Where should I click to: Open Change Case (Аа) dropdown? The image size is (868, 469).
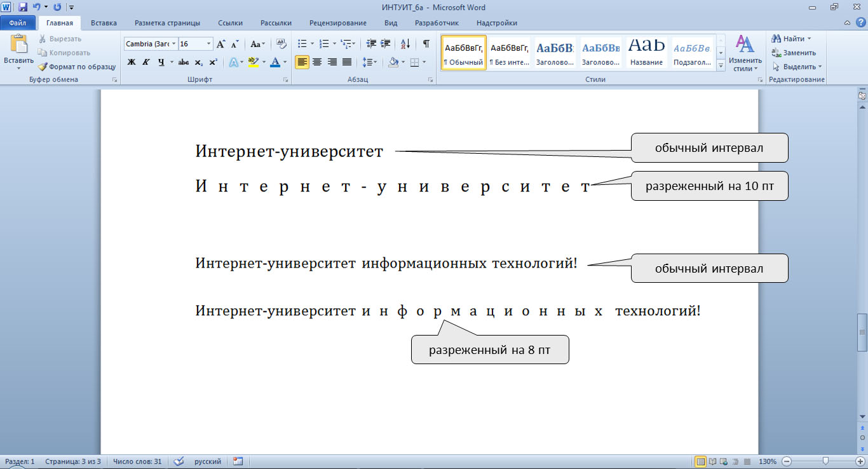tap(257, 44)
